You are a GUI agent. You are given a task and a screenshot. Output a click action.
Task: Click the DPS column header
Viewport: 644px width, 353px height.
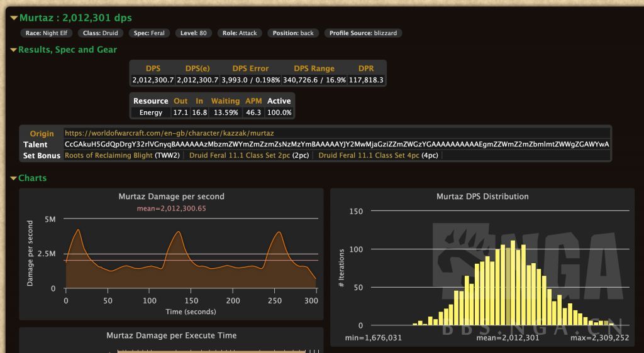click(x=153, y=68)
